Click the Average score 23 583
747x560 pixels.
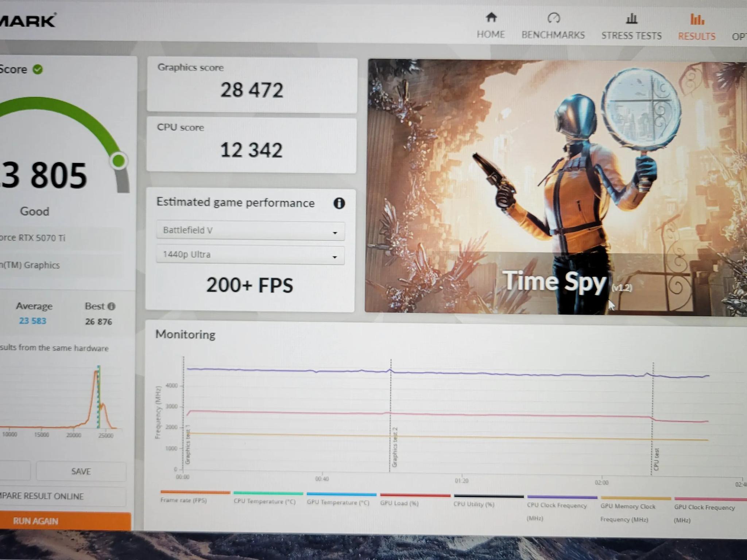point(32,321)
